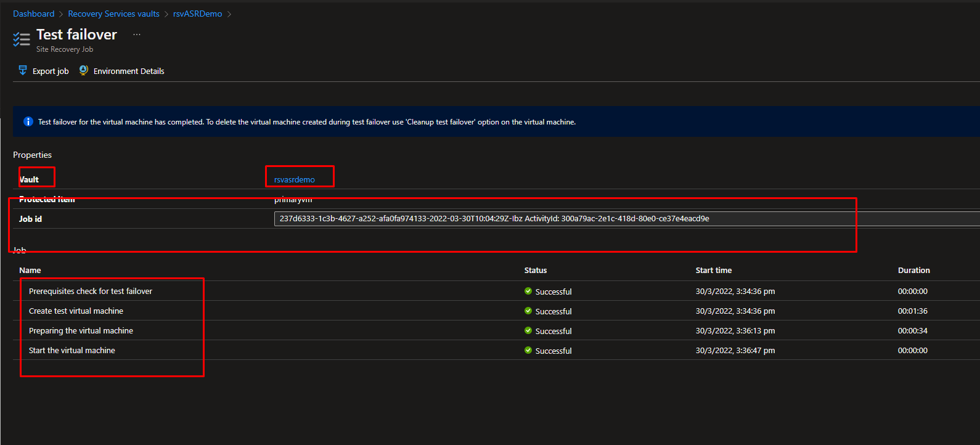Viewport: 980px width, 445px height.
Task: Click success icon for Prerequisites check row
Action: pos(528,291)
